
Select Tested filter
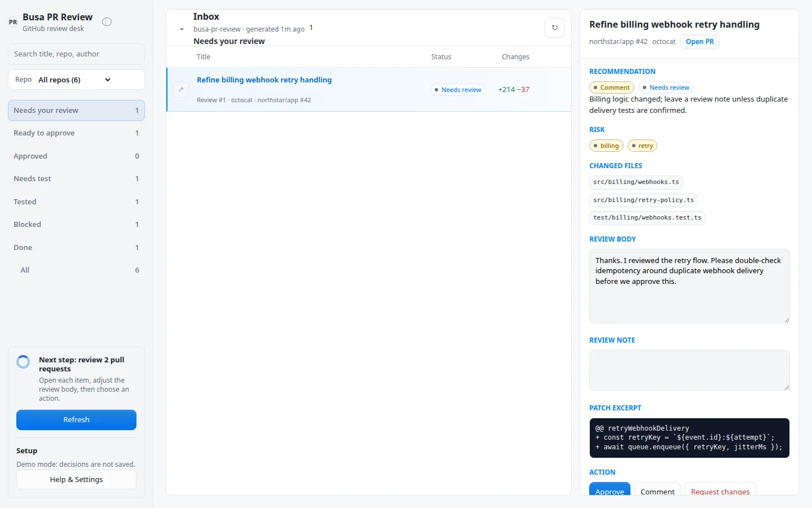(x=76, y=202)
